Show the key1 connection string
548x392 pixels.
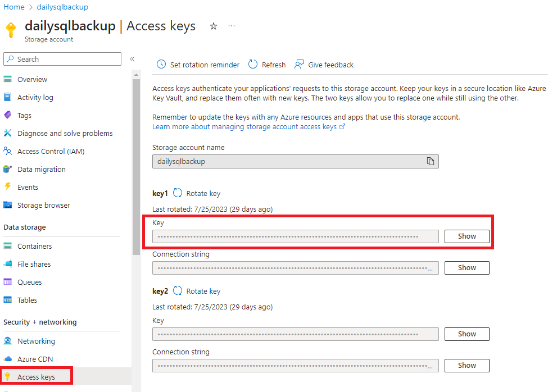[467, 268]
